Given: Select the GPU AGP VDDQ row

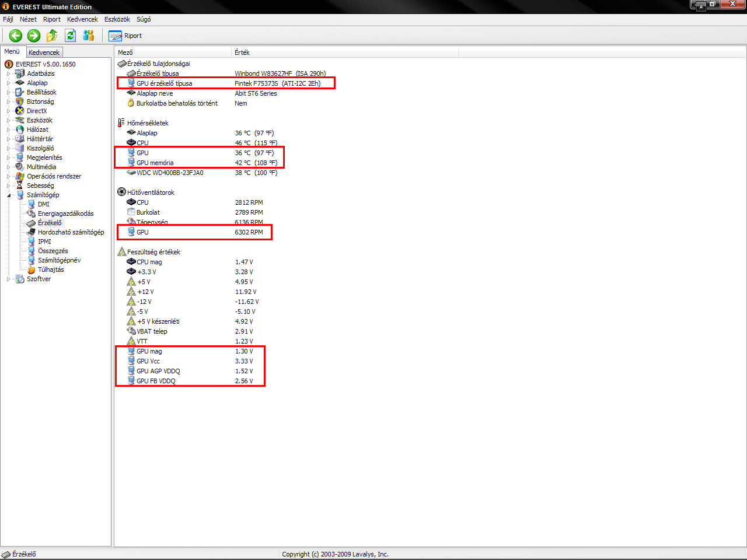Looking at the screenshot, I should click(190, 371).
